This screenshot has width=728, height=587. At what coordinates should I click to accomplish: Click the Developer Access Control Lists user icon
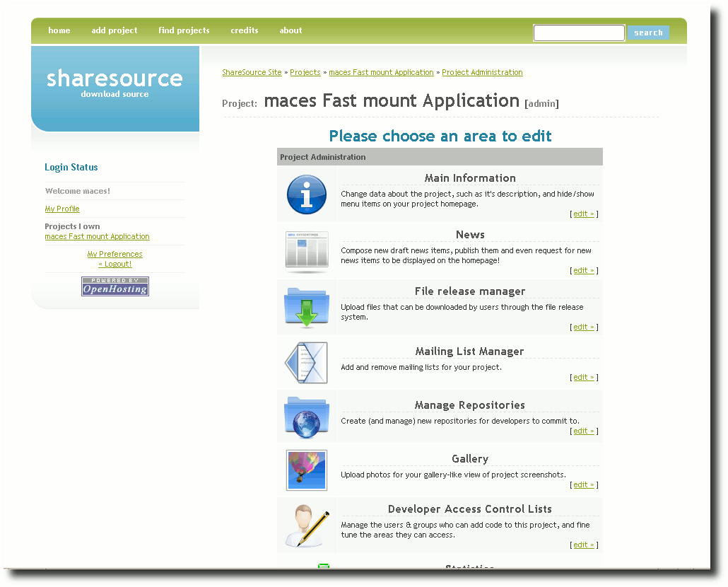pos(307,525)
